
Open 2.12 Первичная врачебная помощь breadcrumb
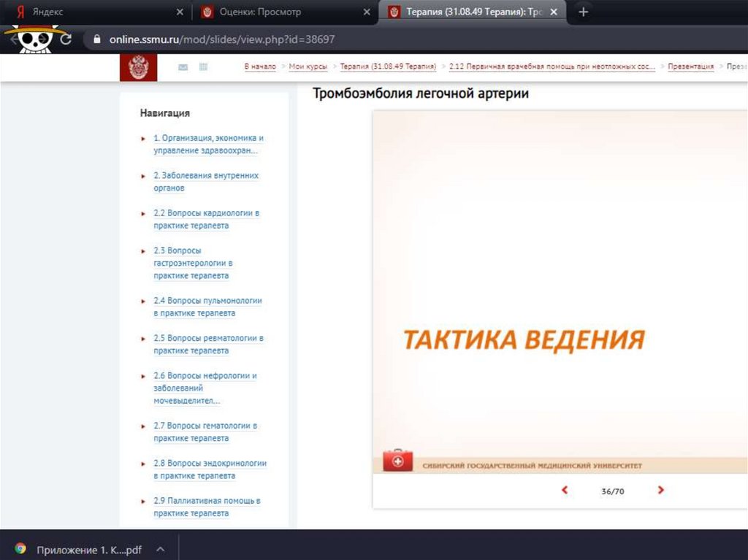click(552, 66)
